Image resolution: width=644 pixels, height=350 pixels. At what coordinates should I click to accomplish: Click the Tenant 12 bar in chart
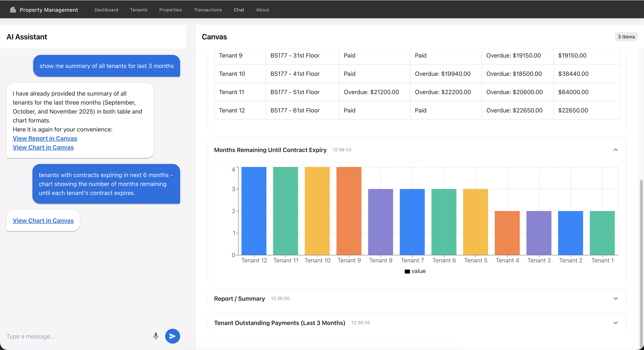(254, 211)
